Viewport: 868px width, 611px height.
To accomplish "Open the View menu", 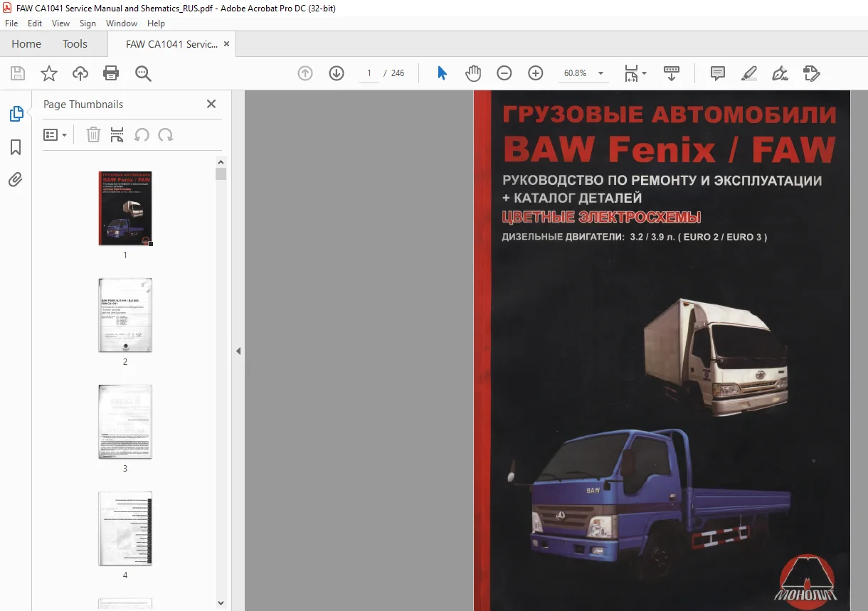I will tap(60, 23).
